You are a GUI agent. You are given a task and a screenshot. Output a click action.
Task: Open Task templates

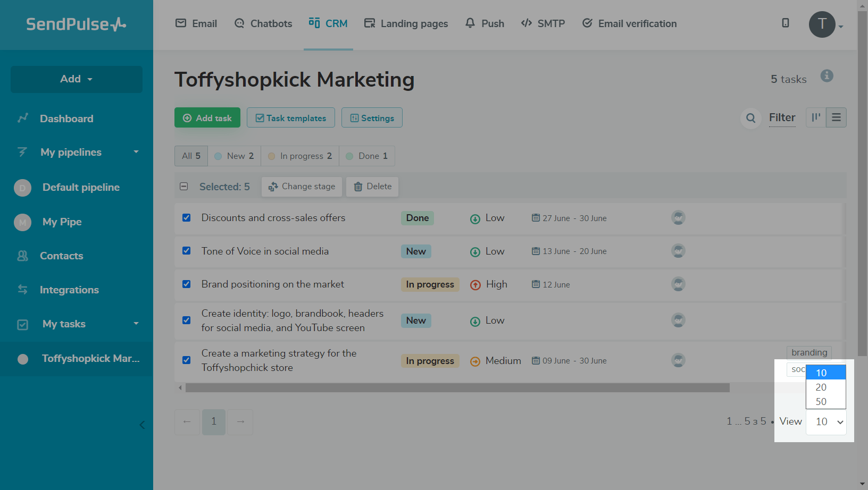pos(291,118)
